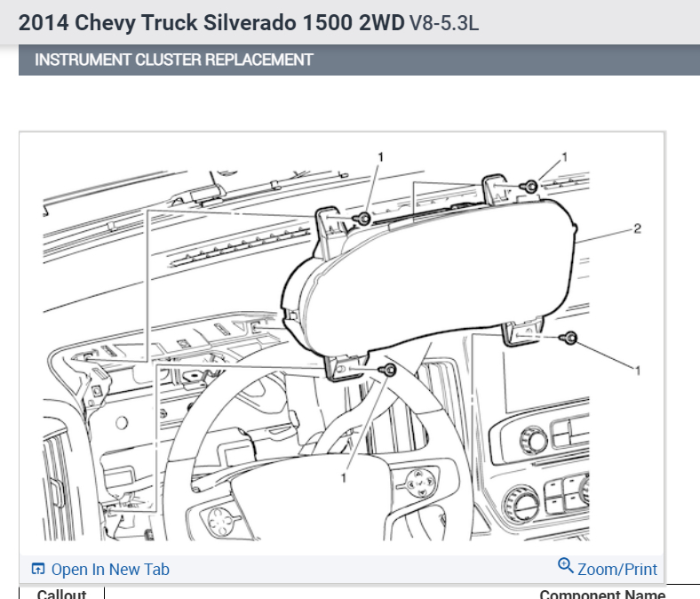This screenshot has height=599, width=700.
Task: Click the INSTRUMENT CLUSTER REPLACEMENT section header
Action: point(174,60)
